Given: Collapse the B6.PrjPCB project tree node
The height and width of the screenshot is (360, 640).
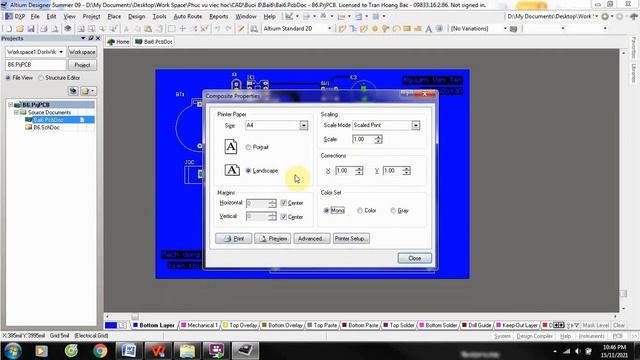Looking at the screenshot, I should [x=11, y=104].
